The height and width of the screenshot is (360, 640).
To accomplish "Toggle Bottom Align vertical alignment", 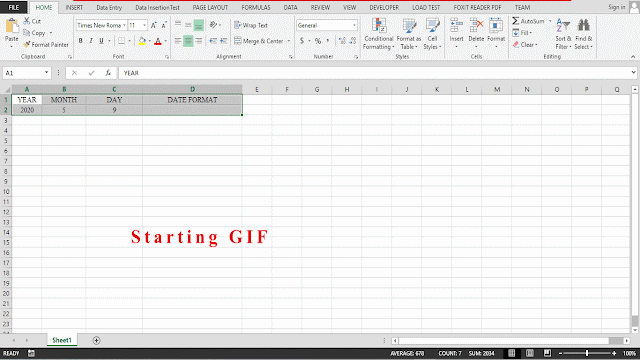I will (x=198, y=25).
